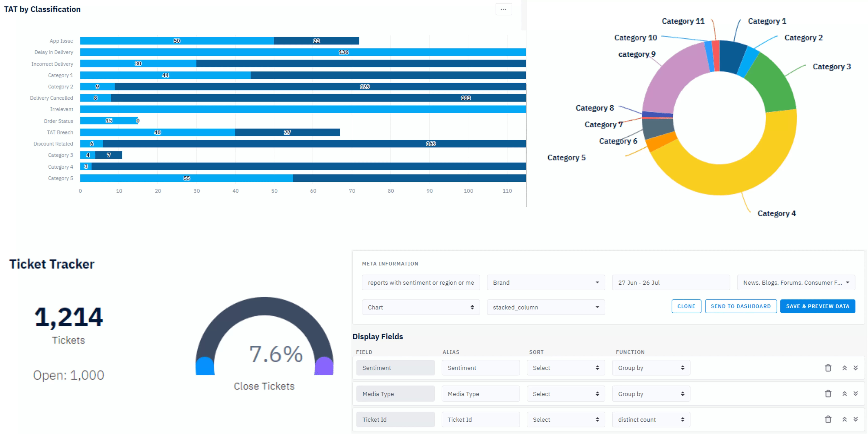Move the Sentiment field down
This screenshot has width=868, height=434.
tap(855, 368)
